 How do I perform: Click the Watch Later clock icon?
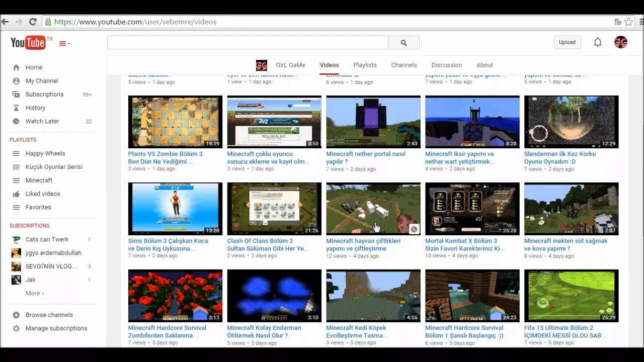click(16, 121)
